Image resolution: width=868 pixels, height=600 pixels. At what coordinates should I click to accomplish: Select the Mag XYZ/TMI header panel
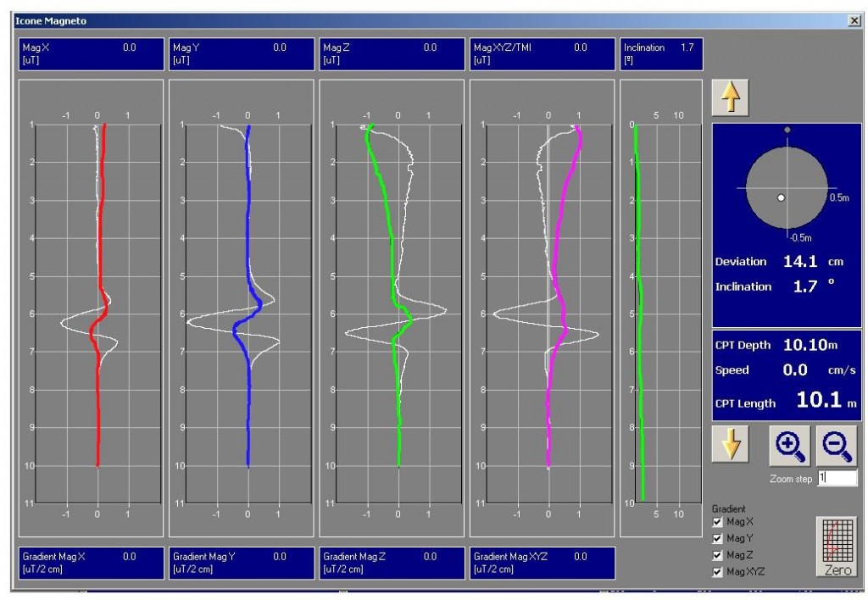click(x=541, y=54)
